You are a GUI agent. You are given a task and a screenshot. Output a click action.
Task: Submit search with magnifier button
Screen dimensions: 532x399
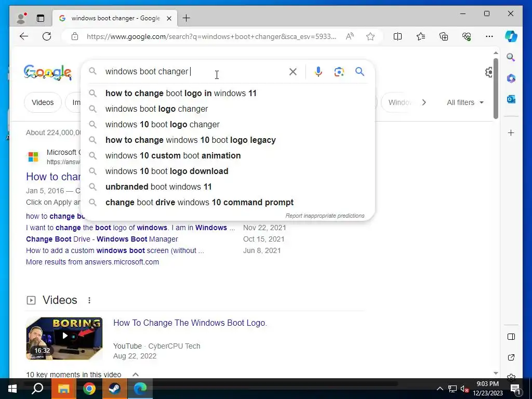[360, 72]
